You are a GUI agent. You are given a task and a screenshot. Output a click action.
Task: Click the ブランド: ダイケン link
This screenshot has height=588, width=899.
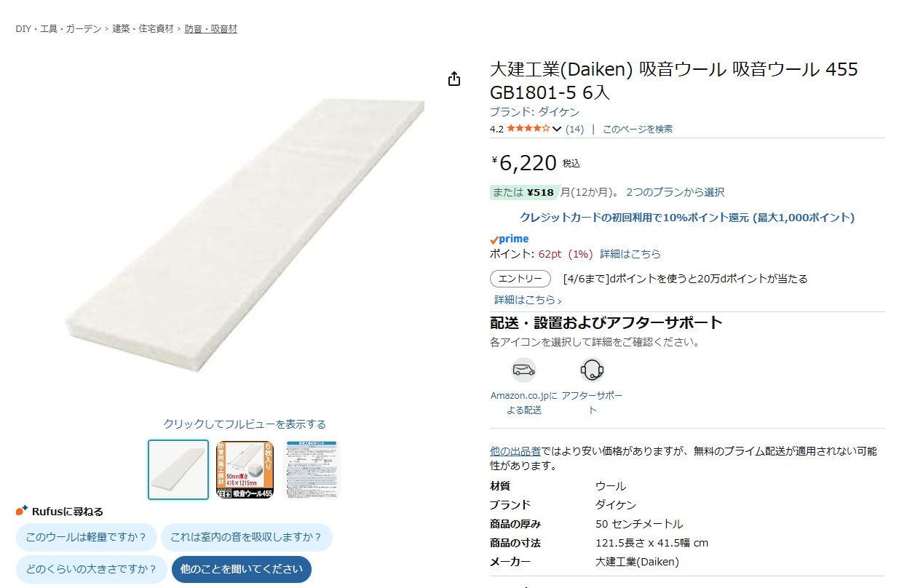pos(534,112)
